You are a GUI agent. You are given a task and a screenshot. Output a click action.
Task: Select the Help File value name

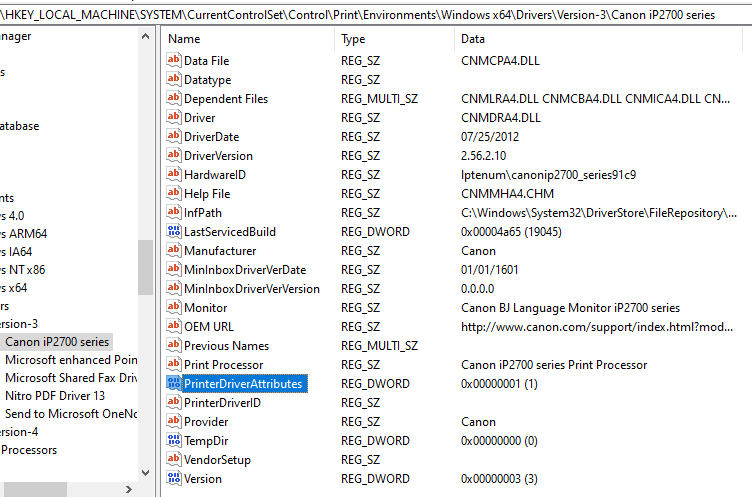coord(207,194)
